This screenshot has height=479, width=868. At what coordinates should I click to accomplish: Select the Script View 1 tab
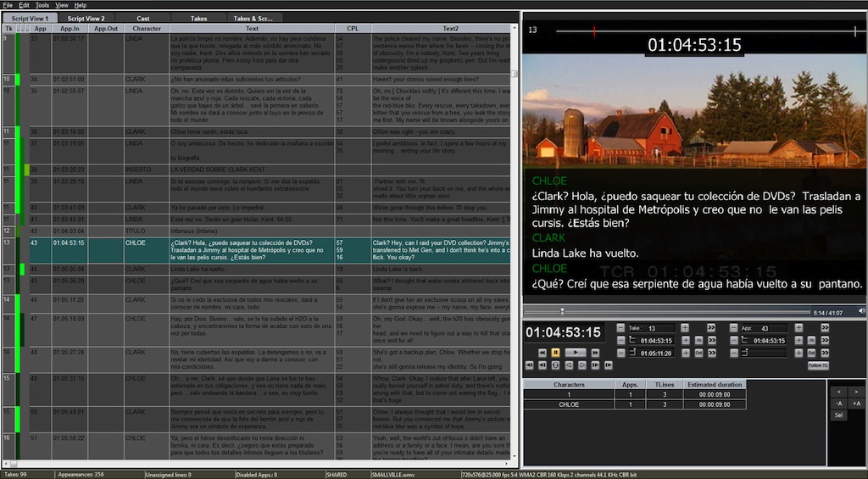(30, 19)
